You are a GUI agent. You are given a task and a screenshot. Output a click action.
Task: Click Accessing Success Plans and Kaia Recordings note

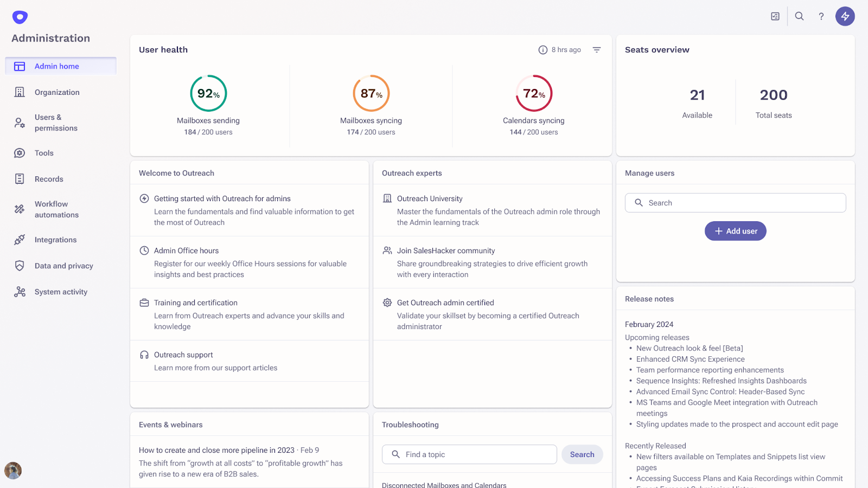coord(739,478)
